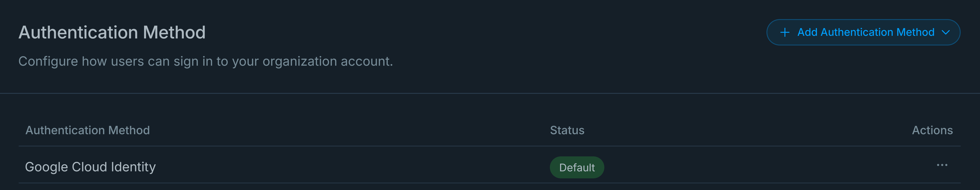Click the large Authentication Method page heading
The height and width of the screenshot is (190, 980).
[112, 32]
